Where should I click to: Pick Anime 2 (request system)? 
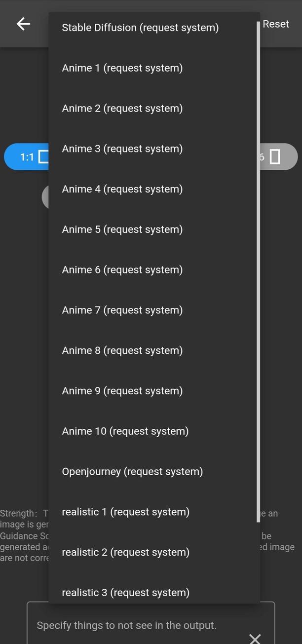(122, 109)
